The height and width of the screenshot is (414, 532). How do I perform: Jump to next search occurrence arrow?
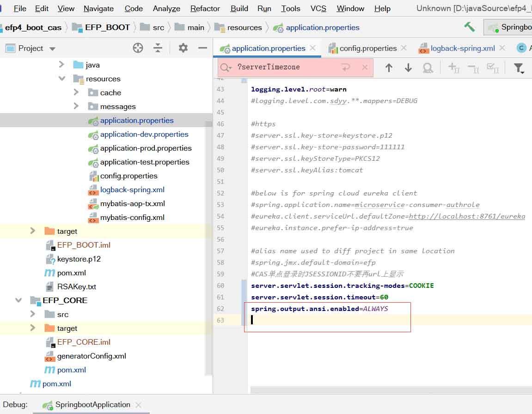click(x=408, y=68)
